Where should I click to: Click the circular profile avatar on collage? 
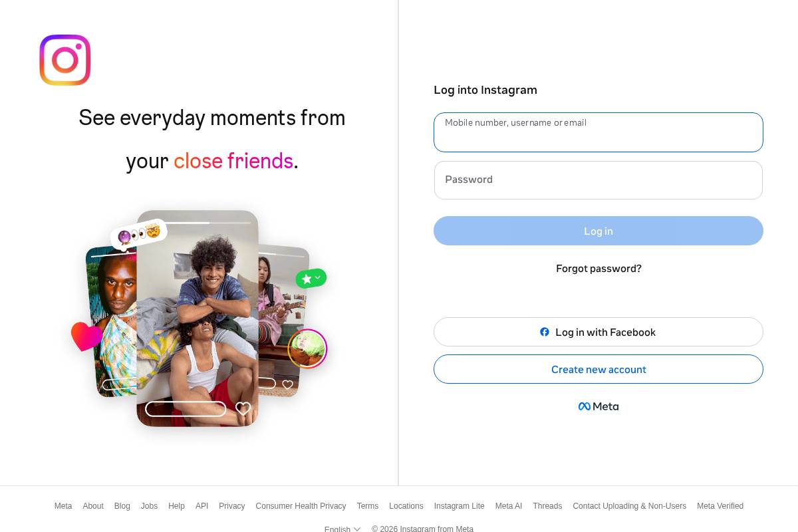[307, 348]
